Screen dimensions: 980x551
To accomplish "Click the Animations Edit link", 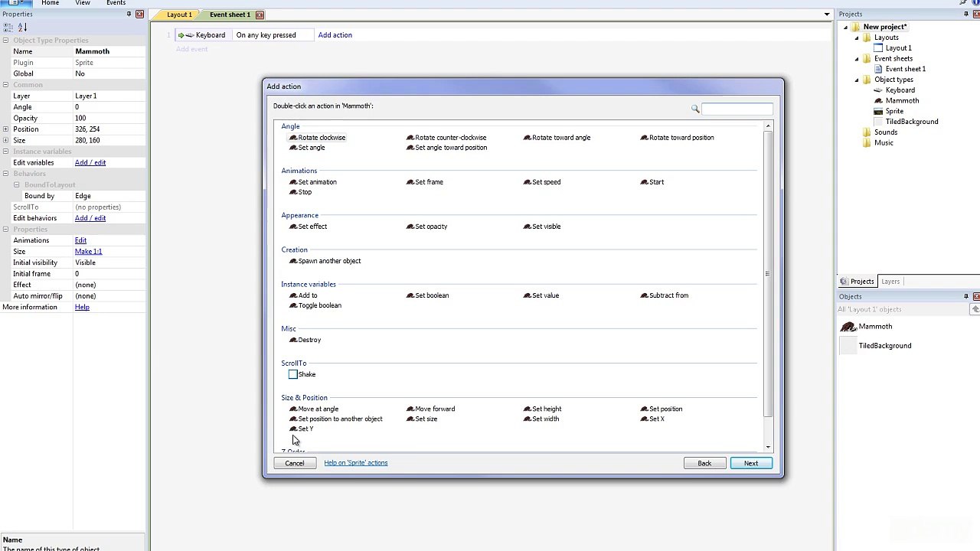I will pos(80,240).
